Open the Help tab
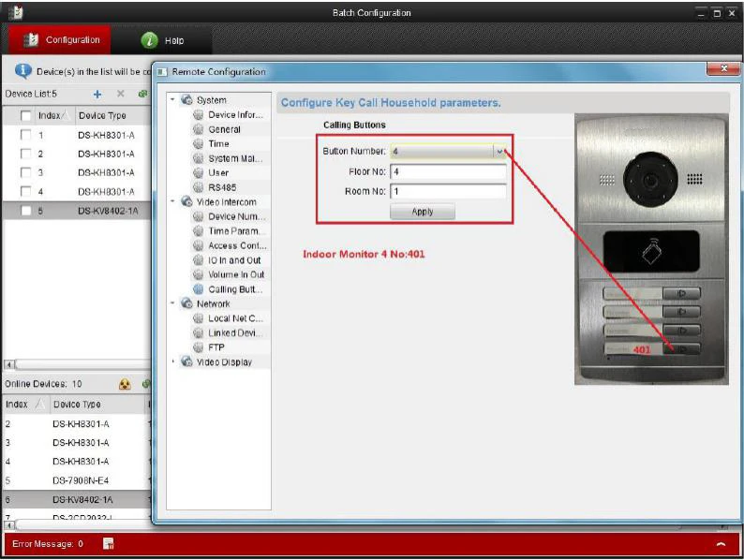 pos(163,40)
